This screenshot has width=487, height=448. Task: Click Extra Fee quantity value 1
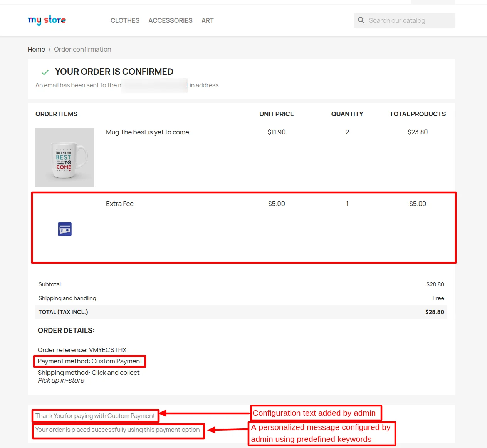[x=347, y=204]
